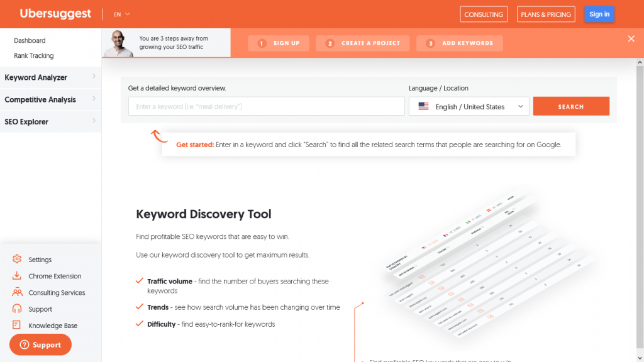Open the Support sidebar link
This screenshot has width=644, height=362.
(40, 309)
